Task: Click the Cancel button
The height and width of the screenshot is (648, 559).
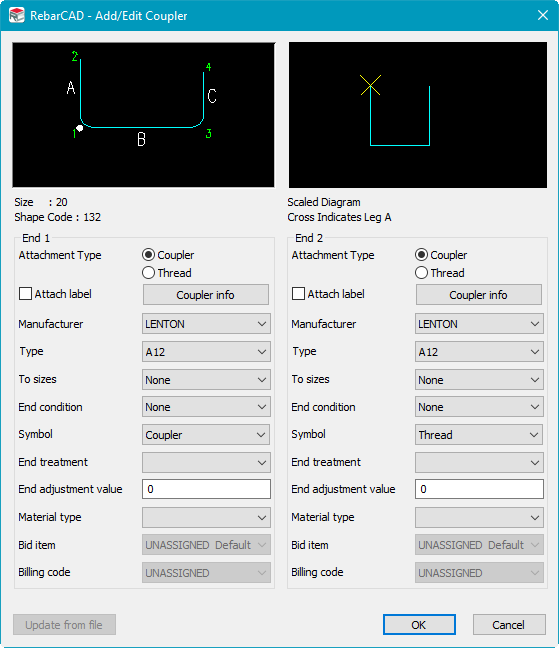Action: click(509, 624)
